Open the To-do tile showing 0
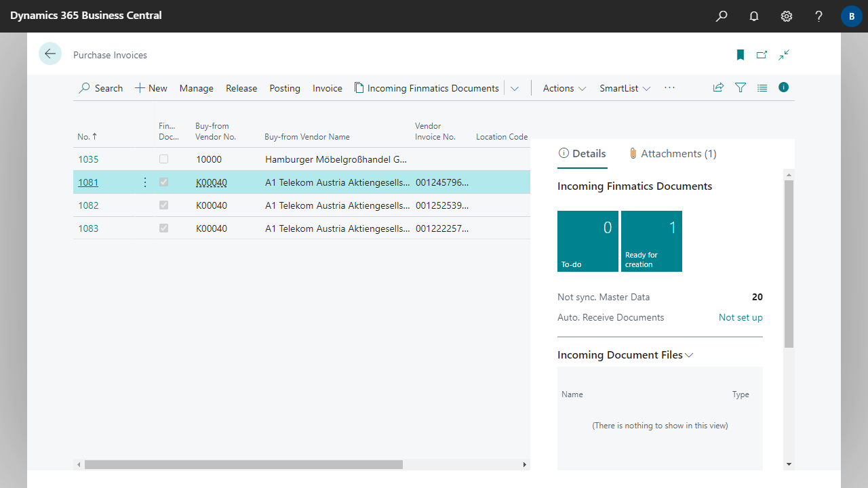 pos(588,241)
